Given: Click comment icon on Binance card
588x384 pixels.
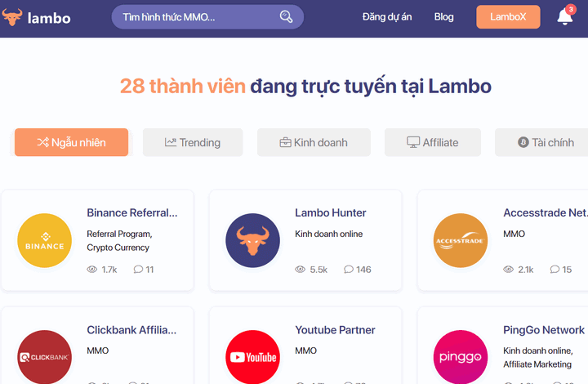Looking at the screenshot, I should [x=138, y=270].
